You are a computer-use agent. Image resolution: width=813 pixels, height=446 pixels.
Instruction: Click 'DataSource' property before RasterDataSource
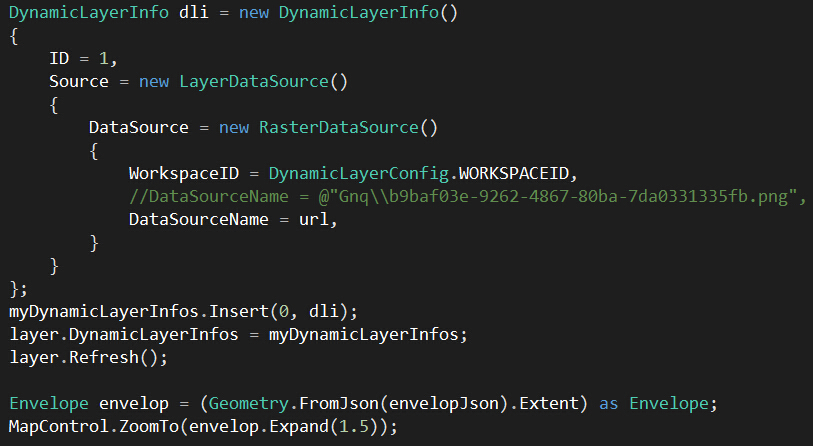pos(138,128)
